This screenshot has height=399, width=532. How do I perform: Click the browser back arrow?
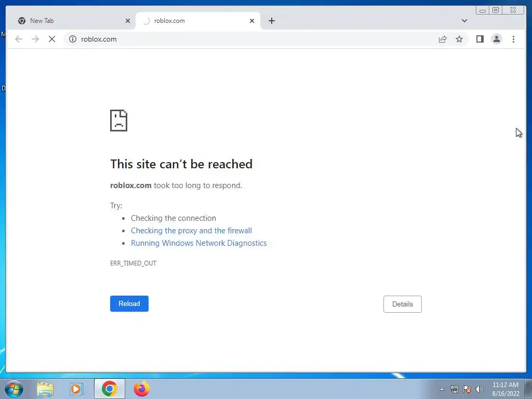pos(19,39)
